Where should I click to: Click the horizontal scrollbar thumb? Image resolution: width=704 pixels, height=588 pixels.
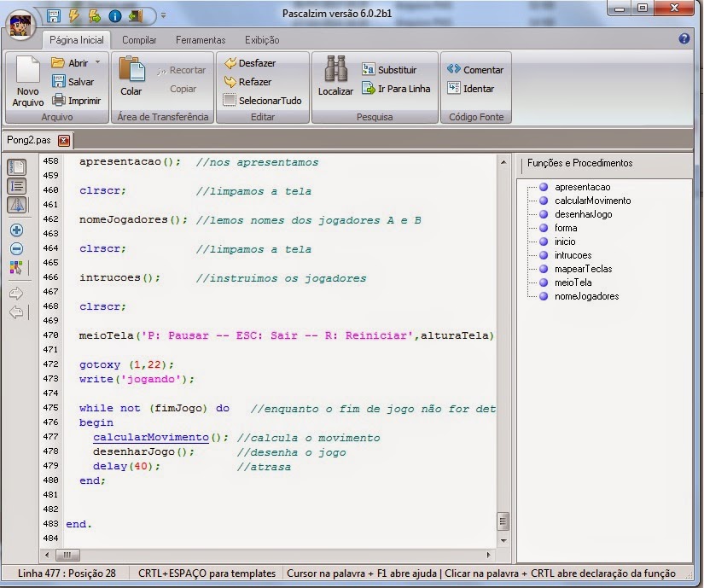tap(67, 555)
